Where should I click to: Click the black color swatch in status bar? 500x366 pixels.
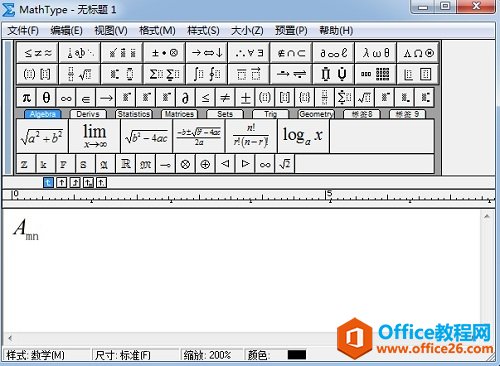(297, 355)
